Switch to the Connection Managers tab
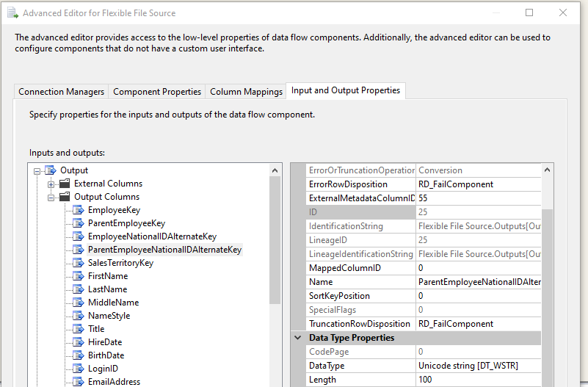The width and height of the screenshot is (588, 387). tap(61, 92)
